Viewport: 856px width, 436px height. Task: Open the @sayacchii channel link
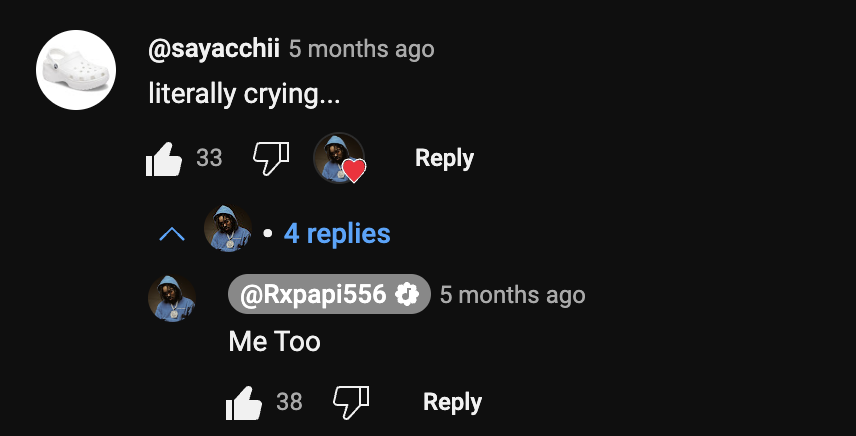coord(213,49)
